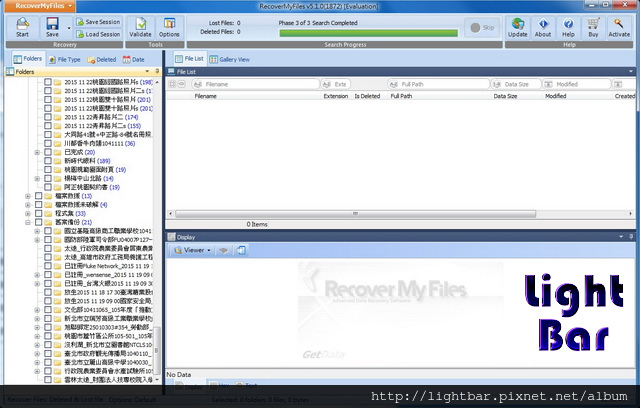Click the second small icon left of the Filename filter
640x408 pixels.
point(182,84)
